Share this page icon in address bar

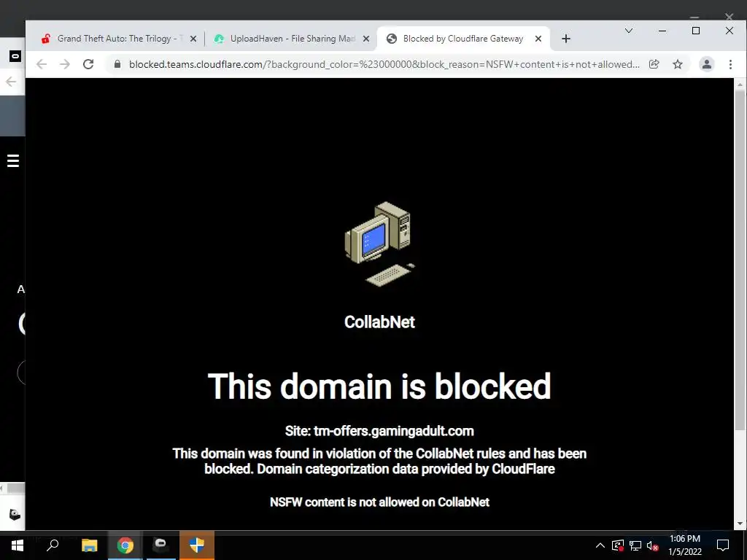coord(654,64)
